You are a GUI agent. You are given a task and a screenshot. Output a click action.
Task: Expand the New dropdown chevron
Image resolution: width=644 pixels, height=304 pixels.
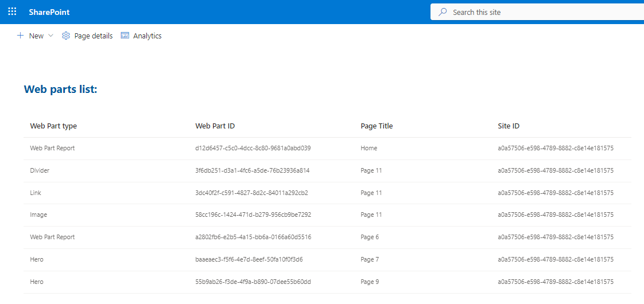pyautogui.click(x=51, y=36)
